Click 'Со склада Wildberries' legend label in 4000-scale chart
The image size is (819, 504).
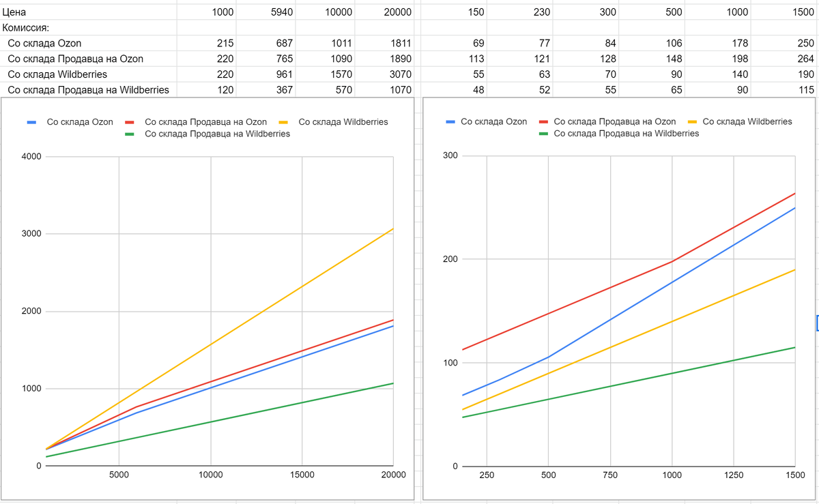pos(343,122)
